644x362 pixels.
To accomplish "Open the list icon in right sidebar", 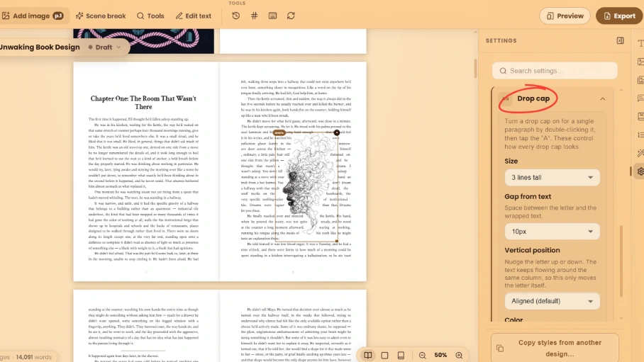I will pos(640,135).
